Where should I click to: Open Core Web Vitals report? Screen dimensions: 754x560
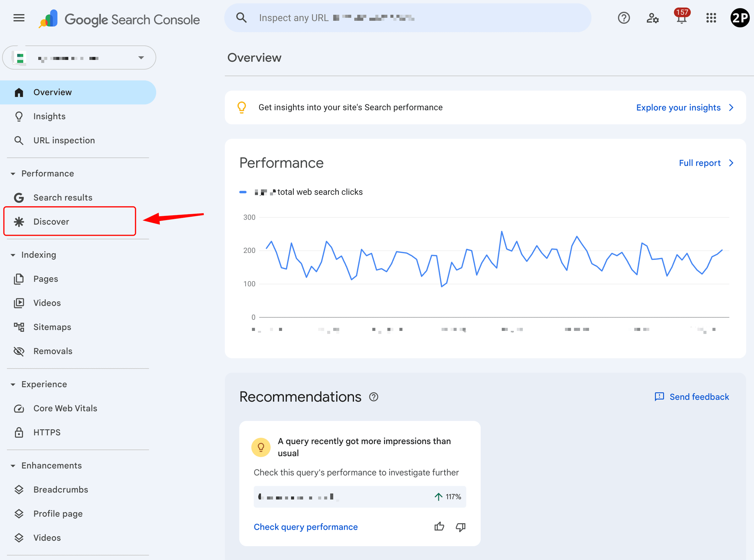click(65, 408)
